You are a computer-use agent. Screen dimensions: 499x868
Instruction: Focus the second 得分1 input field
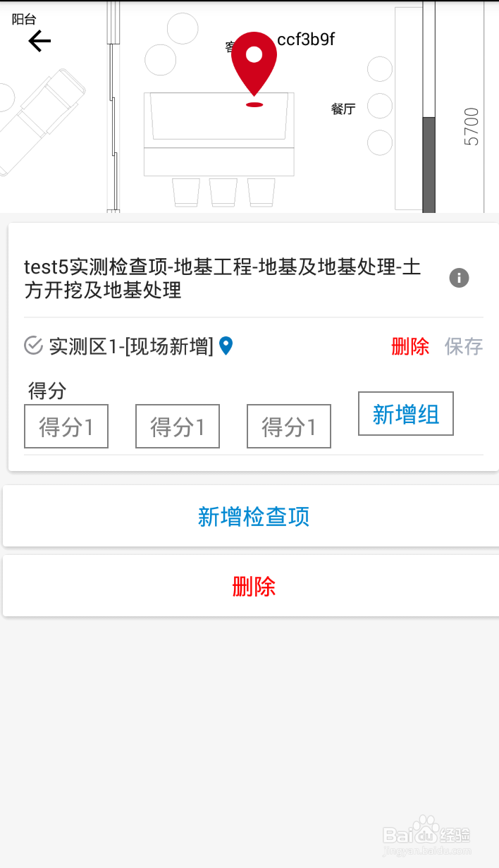point(178,426)
